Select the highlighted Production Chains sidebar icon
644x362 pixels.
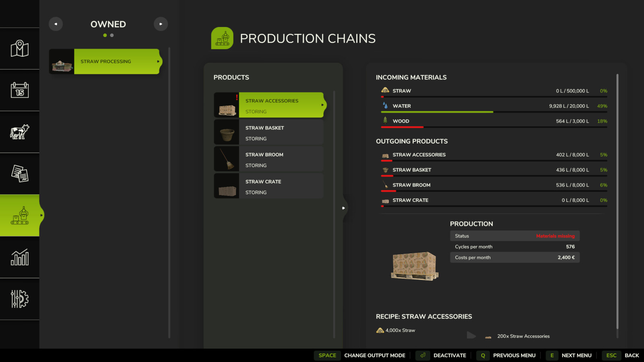point(20,216)
